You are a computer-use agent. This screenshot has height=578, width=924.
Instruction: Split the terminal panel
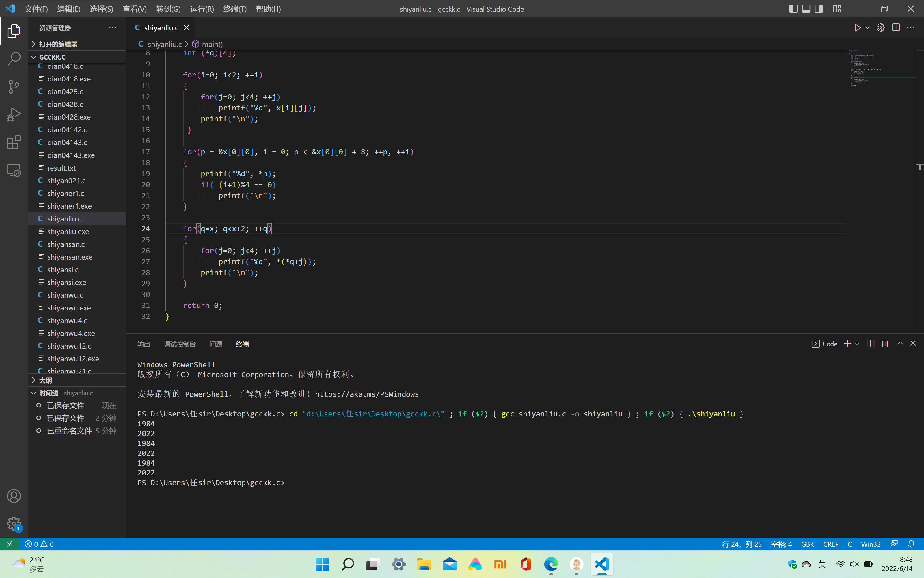click(x=870, y=344)
